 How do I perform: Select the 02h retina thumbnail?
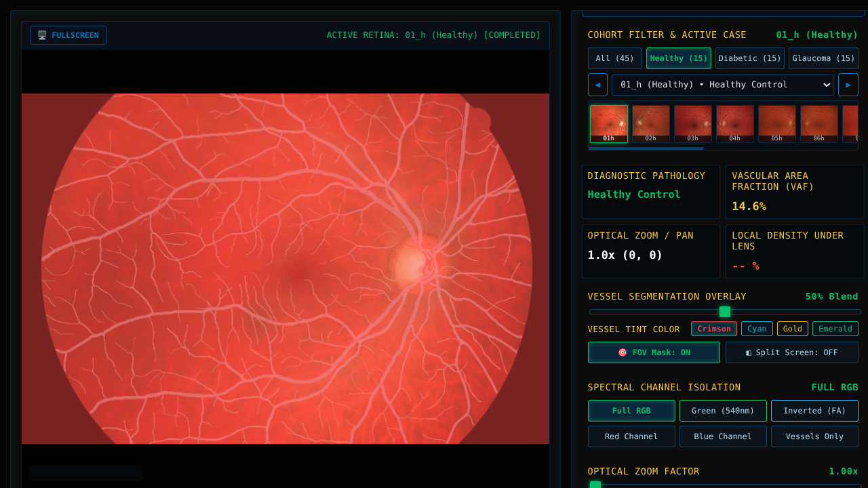(x=651, y=124)
